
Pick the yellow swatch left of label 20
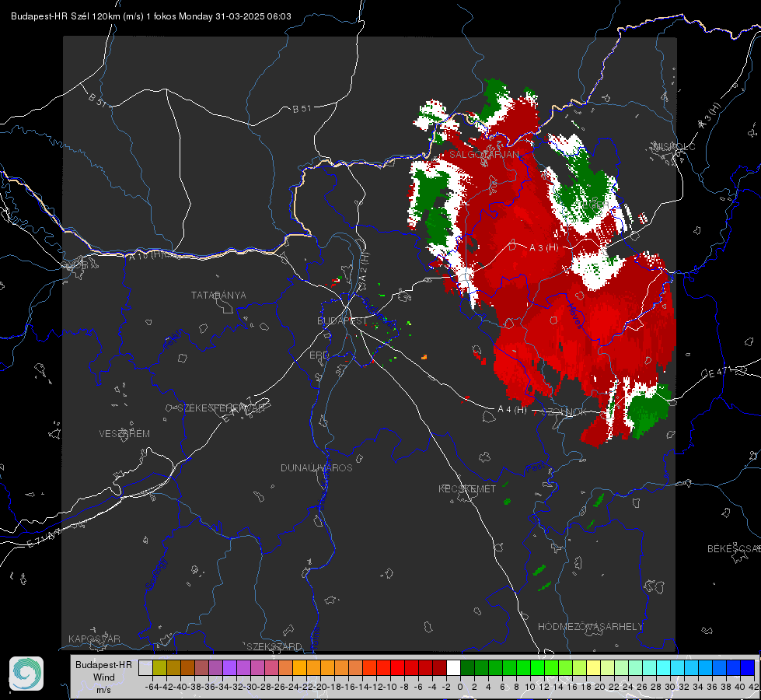coord(594,668)
